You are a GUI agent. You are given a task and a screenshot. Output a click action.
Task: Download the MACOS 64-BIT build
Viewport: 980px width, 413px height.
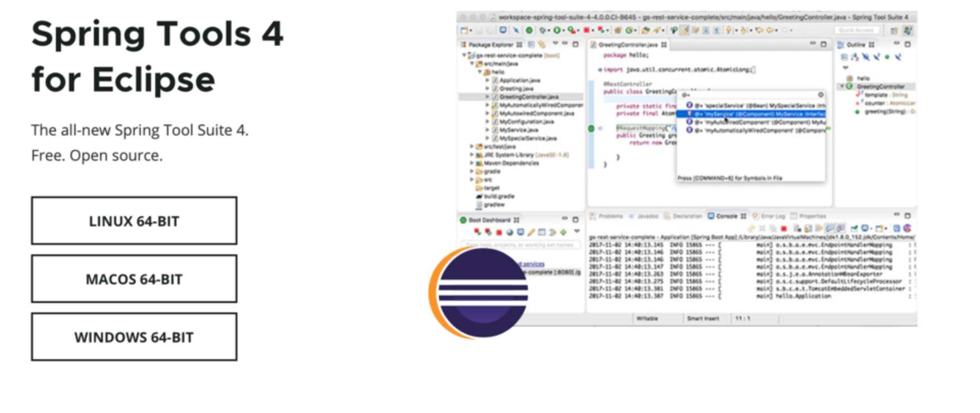[x=134, y=279]
